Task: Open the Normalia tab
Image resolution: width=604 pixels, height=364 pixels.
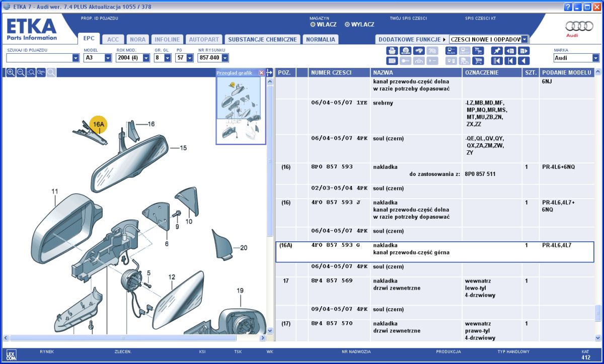Action: [321, 39]
